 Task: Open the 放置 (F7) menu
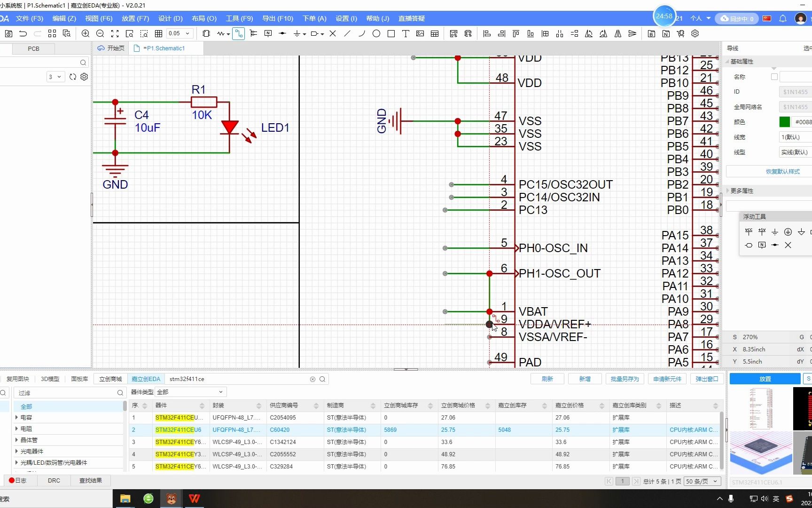(x=135, y=18)
